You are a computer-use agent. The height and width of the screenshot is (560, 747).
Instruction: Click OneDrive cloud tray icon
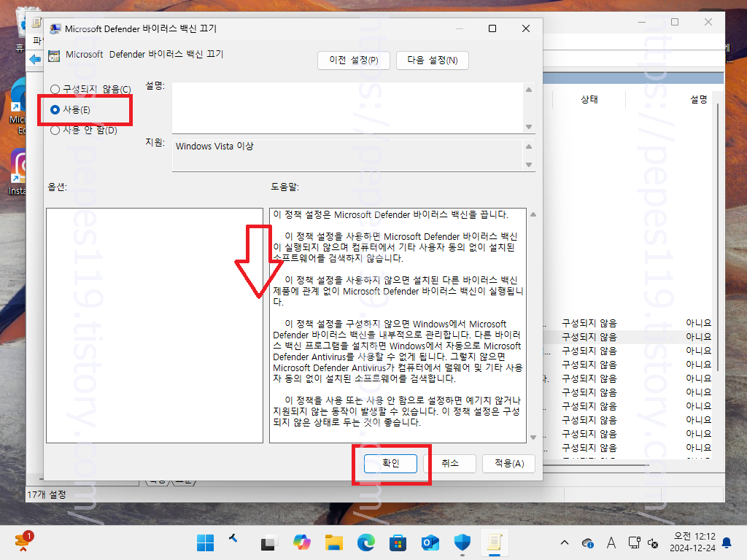coord(587,542)
